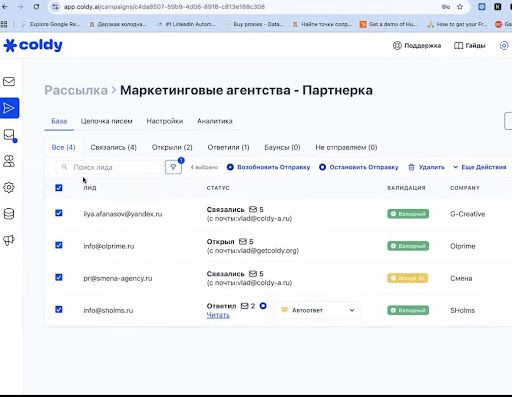This screenshot has width=512, height=397.
Task: Open the #1 LinkedIn Autom... bookmark
Action: click(186, 24)
